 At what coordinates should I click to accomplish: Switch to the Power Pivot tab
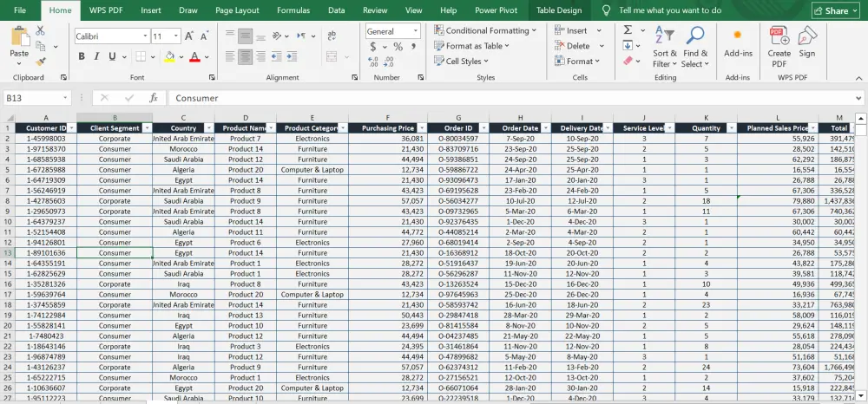pos(496,10)
